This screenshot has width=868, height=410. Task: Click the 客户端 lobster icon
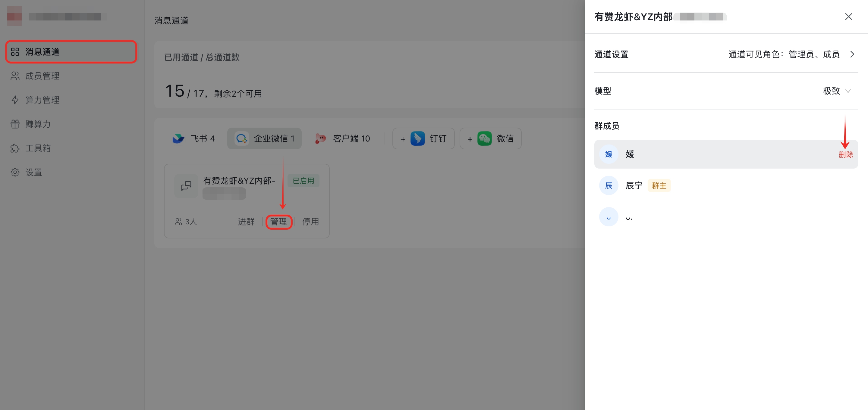click(x=320, y=138)
